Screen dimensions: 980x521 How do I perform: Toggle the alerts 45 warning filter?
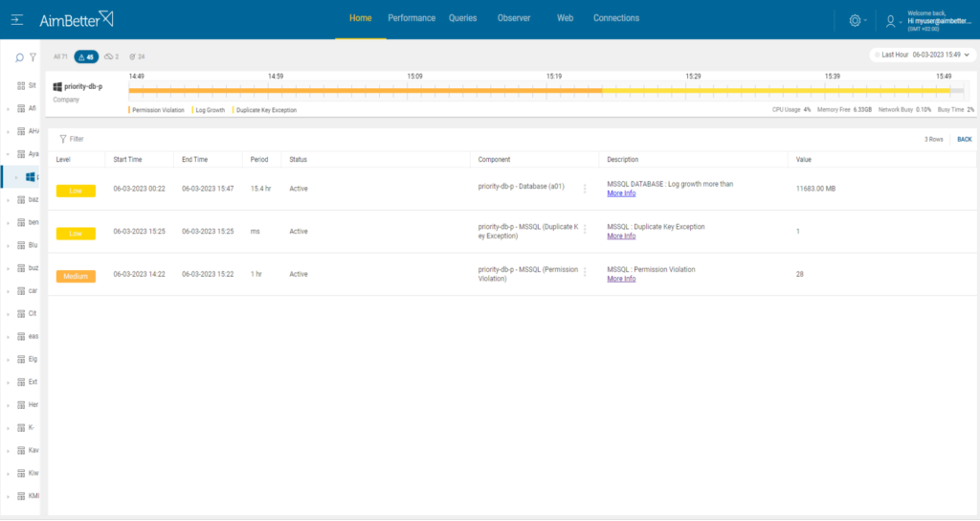pyautogui.click(x=86, y=57)
